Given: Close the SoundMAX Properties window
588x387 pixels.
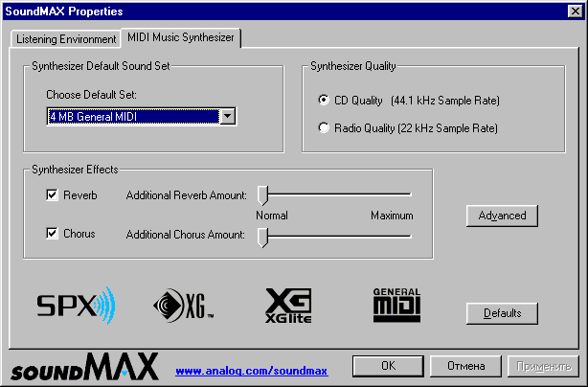Looking at the screenshot, I should [x=576, y=11].
